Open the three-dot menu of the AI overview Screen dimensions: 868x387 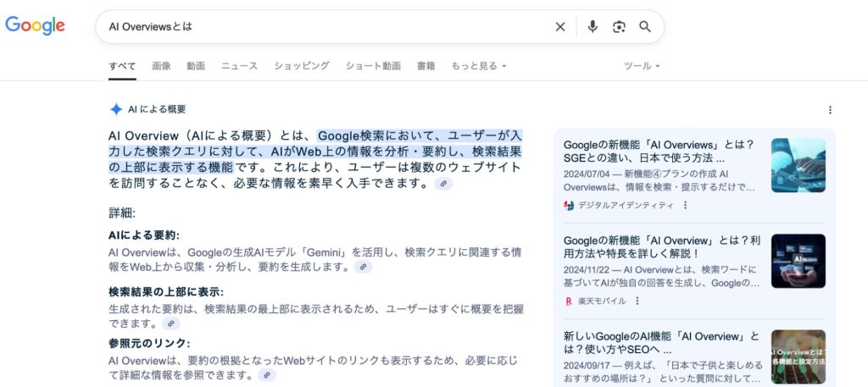(830, 110)
